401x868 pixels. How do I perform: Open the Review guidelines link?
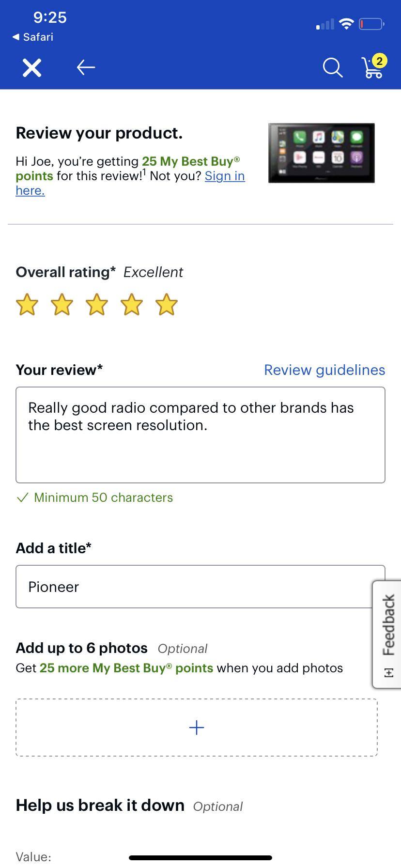click(324, 370)
